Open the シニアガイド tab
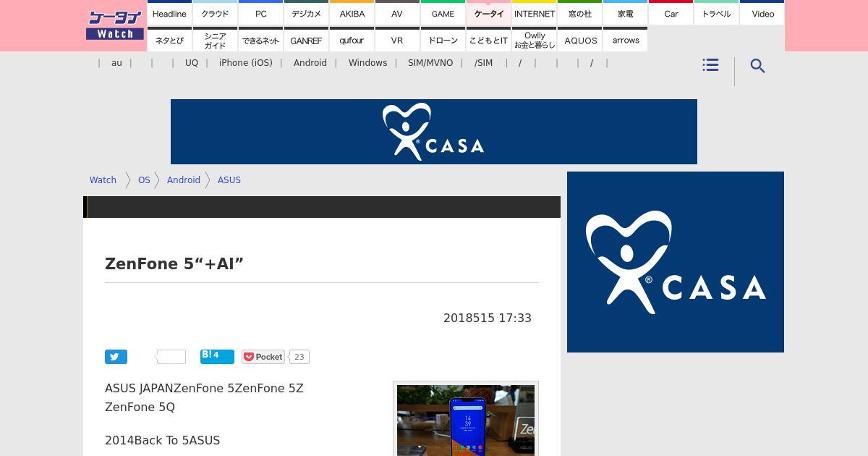 click(215, 41)
